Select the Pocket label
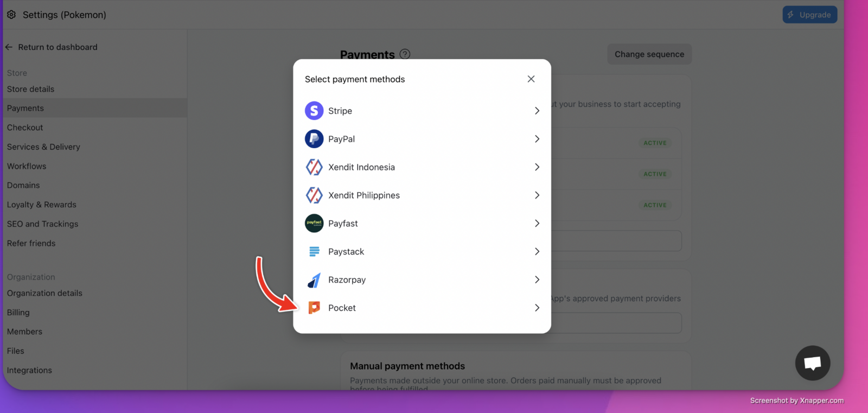This screenshot has width=868, height=413. coord(342,308)
